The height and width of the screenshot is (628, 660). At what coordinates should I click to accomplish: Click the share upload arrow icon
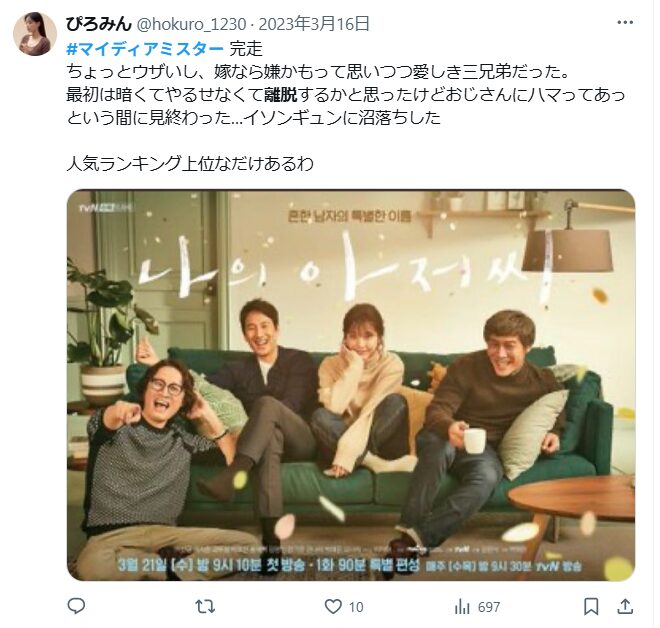625,606
